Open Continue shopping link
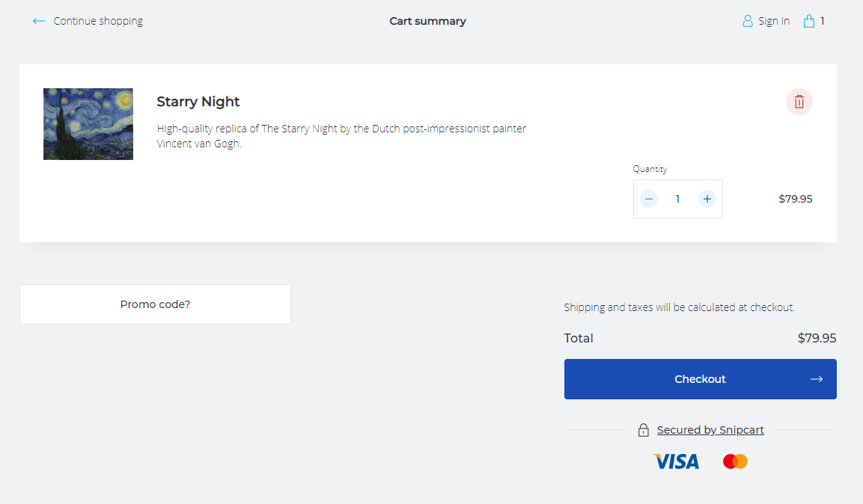Screen dimensions: 863x504 coord(98,21)
